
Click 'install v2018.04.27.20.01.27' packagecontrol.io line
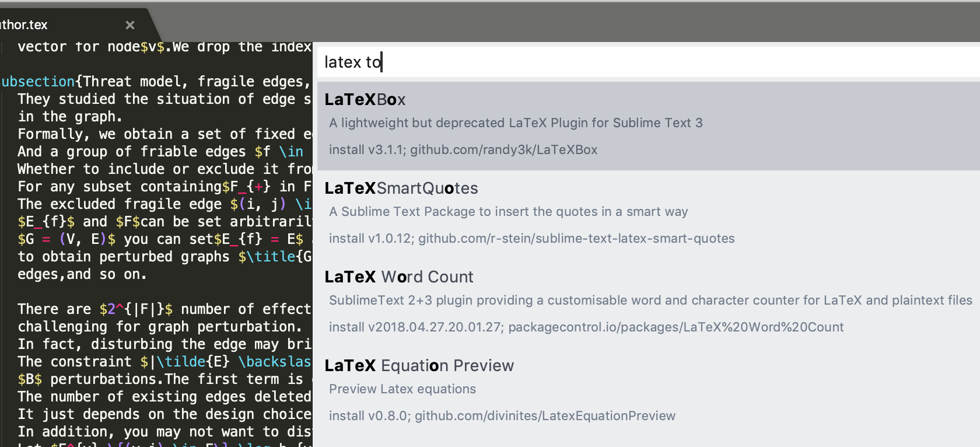pos(586,327)
